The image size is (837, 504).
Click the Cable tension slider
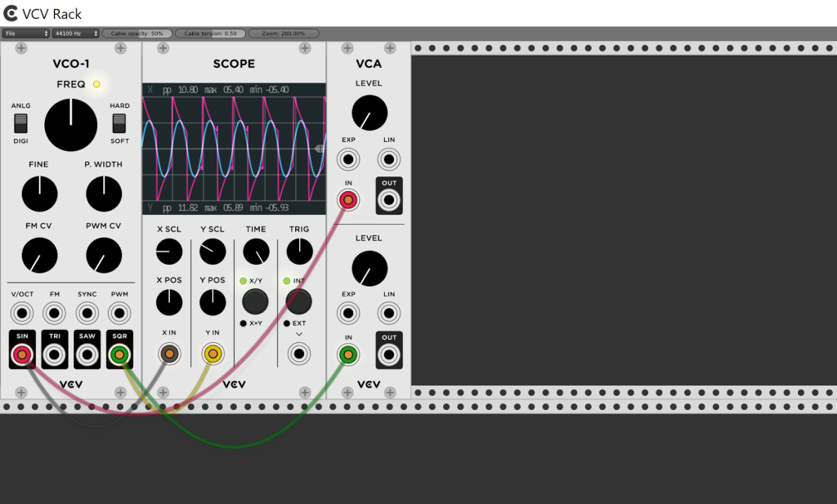point(210,33)
